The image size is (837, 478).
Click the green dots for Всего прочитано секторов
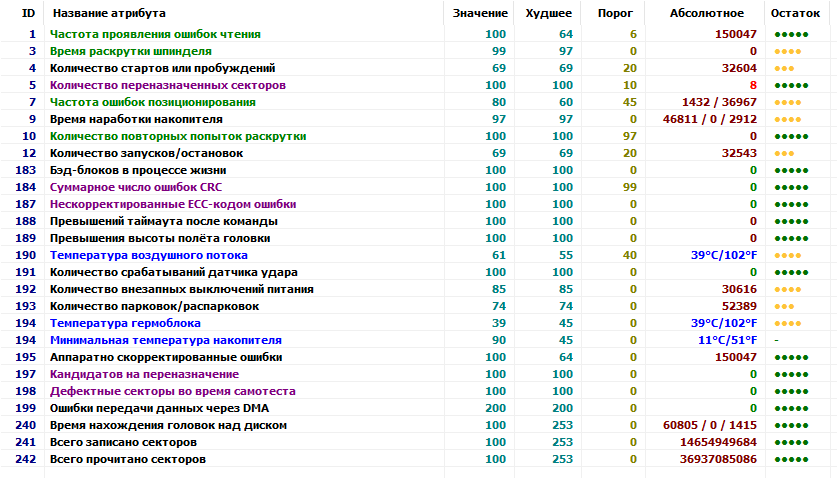point(790,459)
